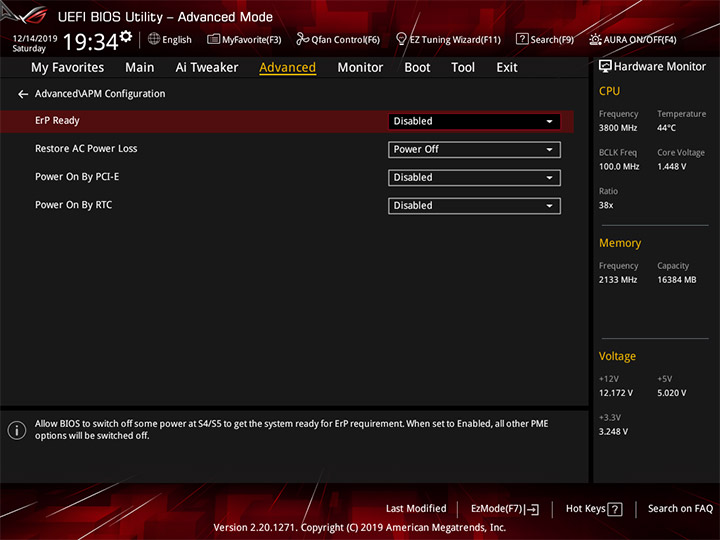
Task: Click the 5.020 V reading
Action: point(672,393)
